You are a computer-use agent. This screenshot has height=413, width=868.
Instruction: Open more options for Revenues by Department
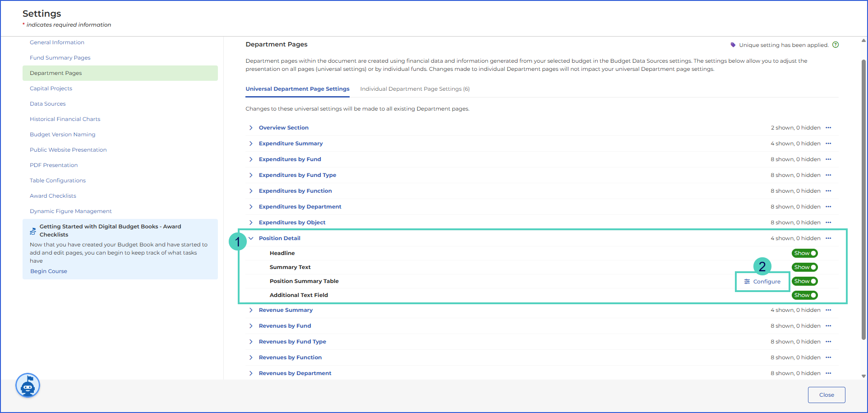tap(828, 373)
